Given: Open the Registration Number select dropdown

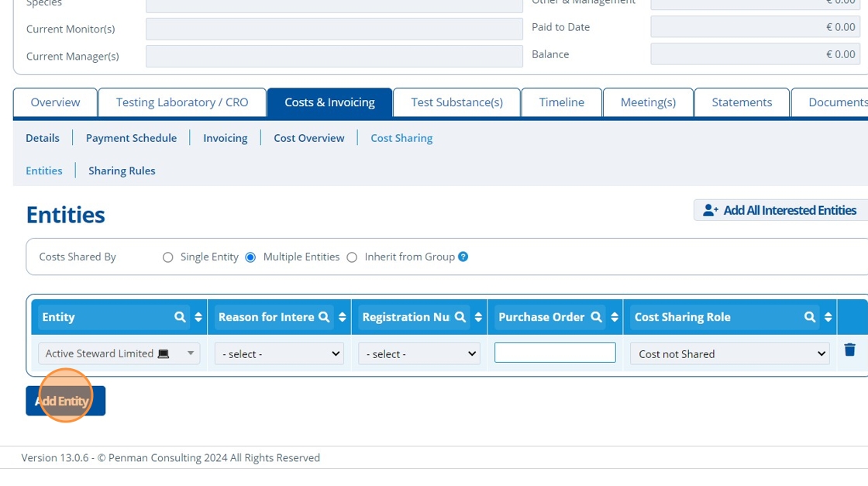Looking at the screenshot, I should (x=419, y=353).
